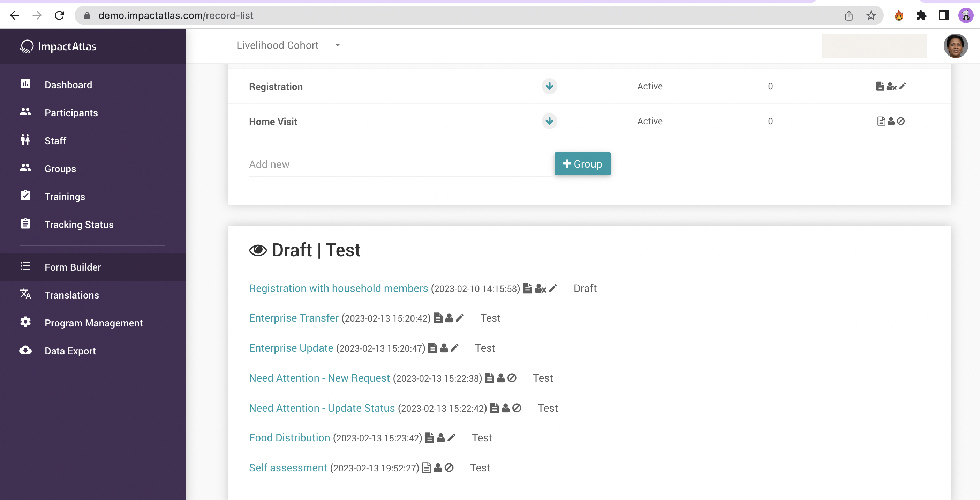The width and height of the screenshot is (980, 500).
Task: Click the ban icon beside Need Attention - New Request
Action: (512, 378)
